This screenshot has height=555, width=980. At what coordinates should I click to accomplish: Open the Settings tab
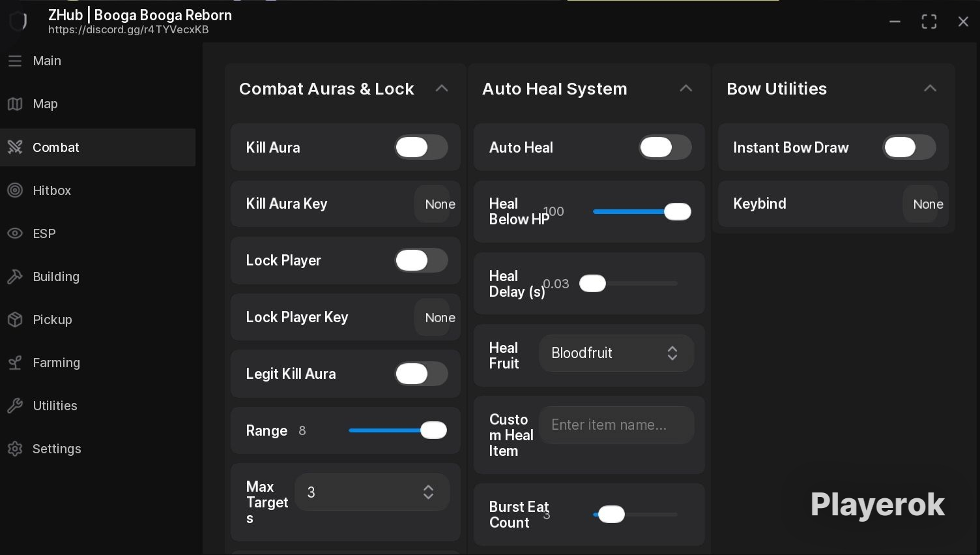(98, 449)
